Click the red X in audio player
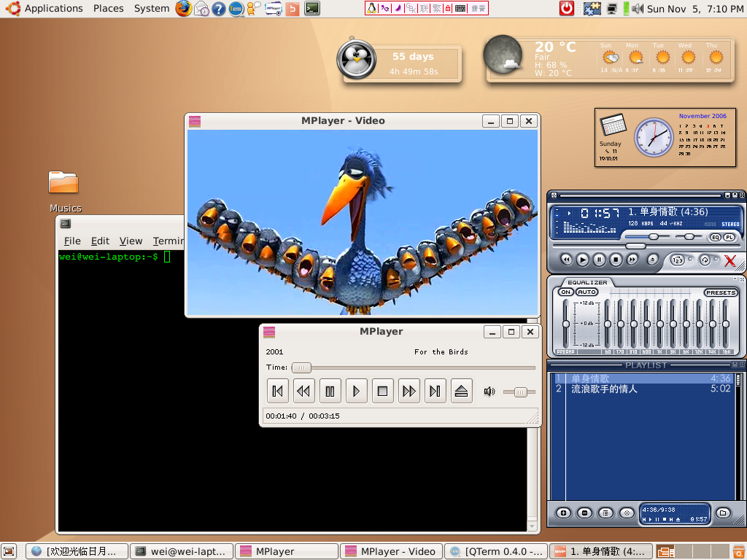The width and height of the screenshot is (747, 560). click(729, 260)
